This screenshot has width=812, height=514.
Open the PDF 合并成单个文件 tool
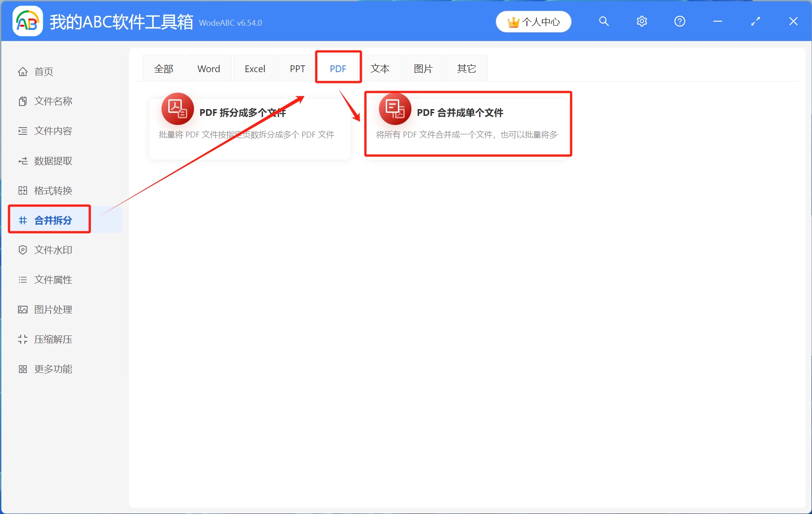pos(460,113)
